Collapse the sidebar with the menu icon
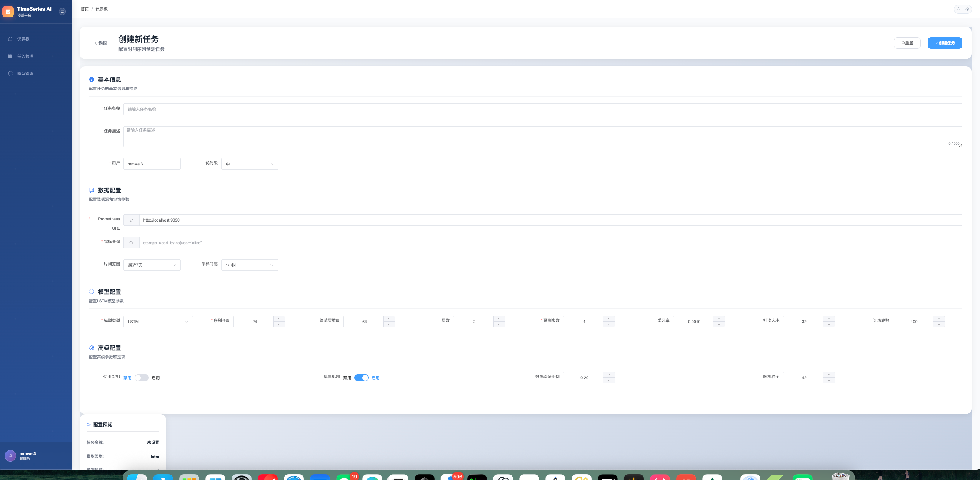 (x=62, y=12)
